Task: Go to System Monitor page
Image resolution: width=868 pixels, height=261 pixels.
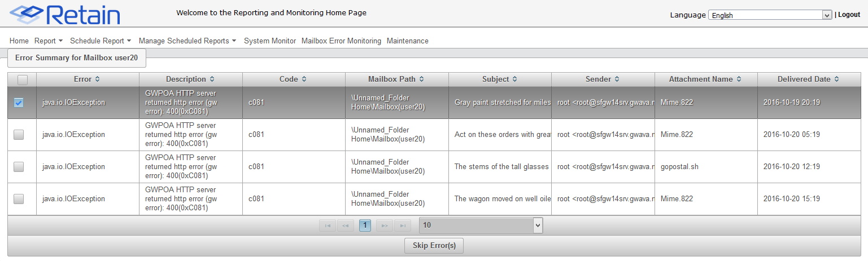Action: coord(270,41)
